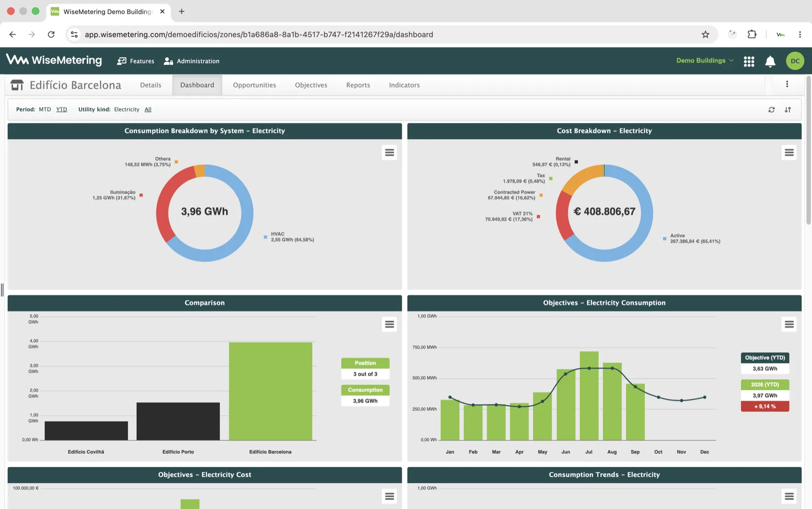The width and height of the screenshot is (812, 509).
Task: Open the notifications bell
Action: [x=770, y=61]
